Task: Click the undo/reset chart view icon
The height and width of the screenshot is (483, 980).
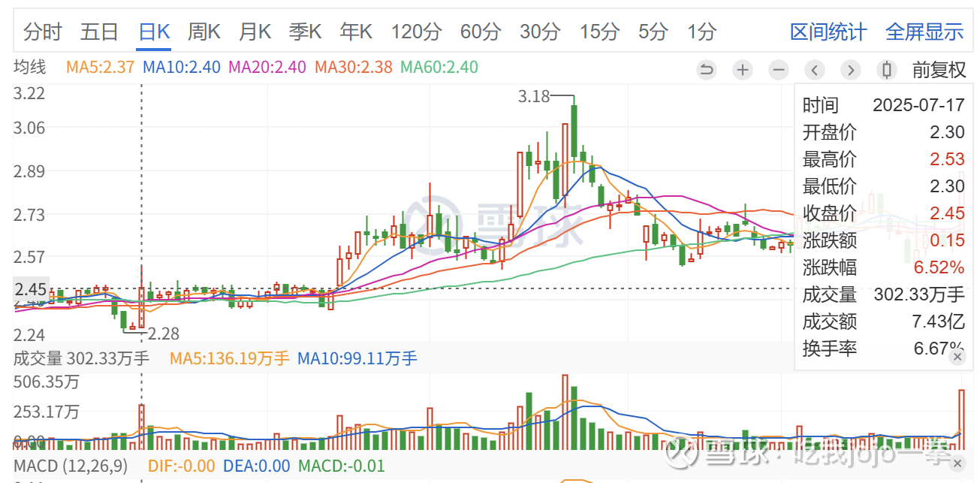Action: point(706,70)
